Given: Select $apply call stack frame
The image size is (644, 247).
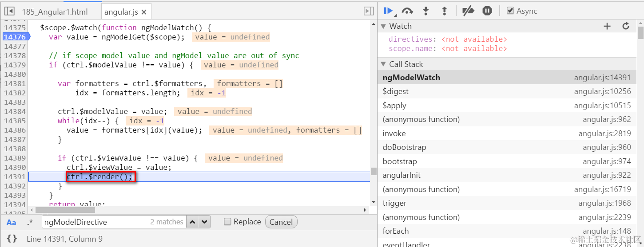Looking at the screenshot, I should tap(507, 106).
